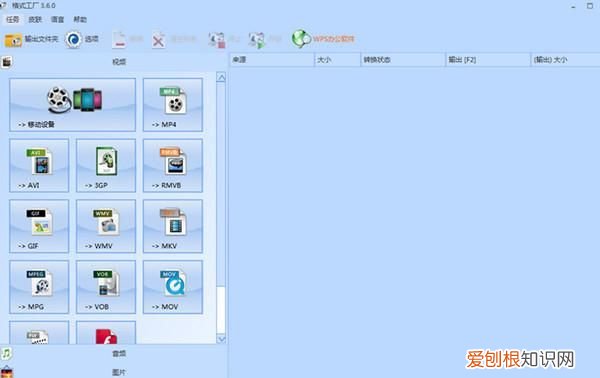Clear the list with the red X button
The height and width of the screenshot is (378, 600).
click(174, 39)
